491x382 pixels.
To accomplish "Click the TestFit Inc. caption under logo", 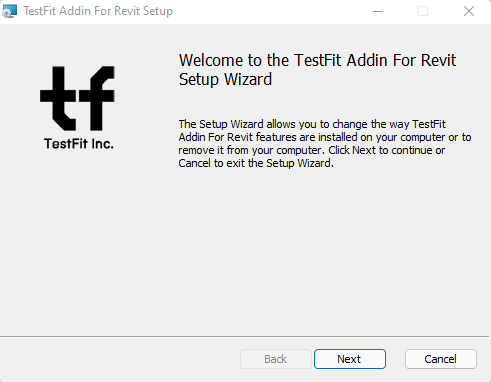I will tap(79, 144).
